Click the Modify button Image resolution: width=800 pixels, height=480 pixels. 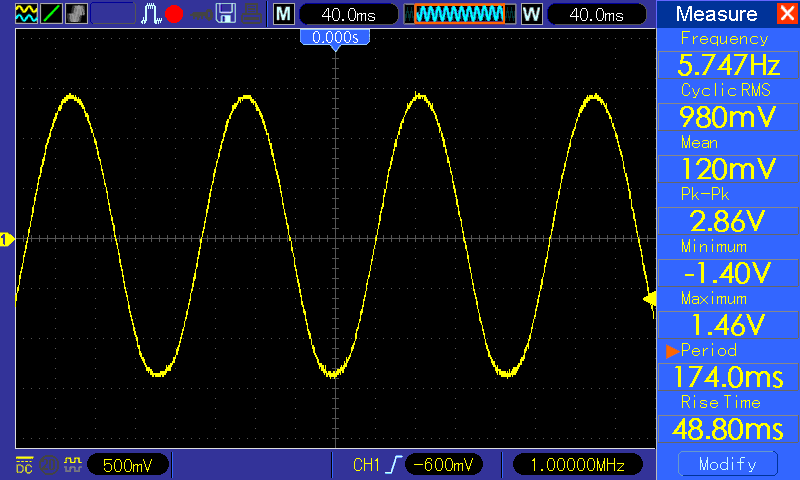pyautogui.click(x=728, y=464)
